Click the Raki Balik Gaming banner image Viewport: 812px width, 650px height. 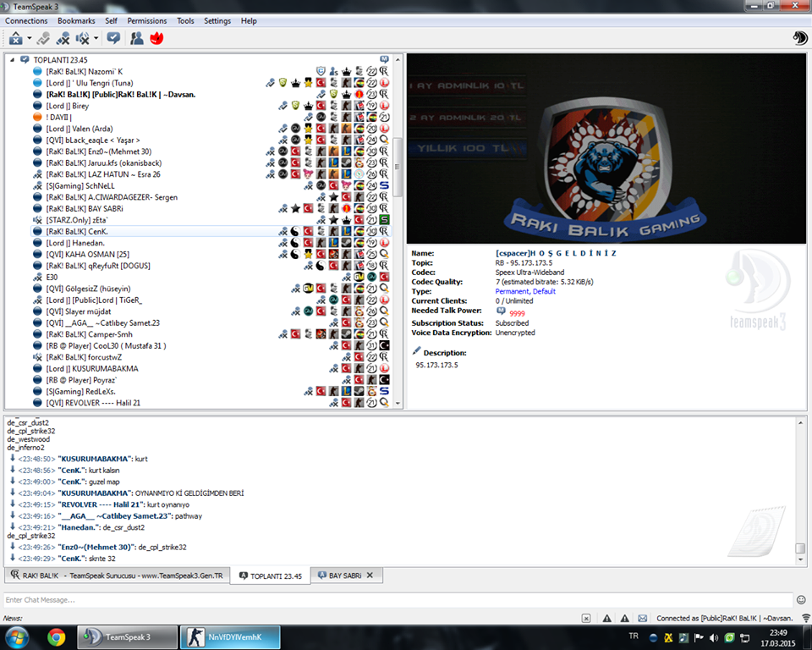click(606, 148)
